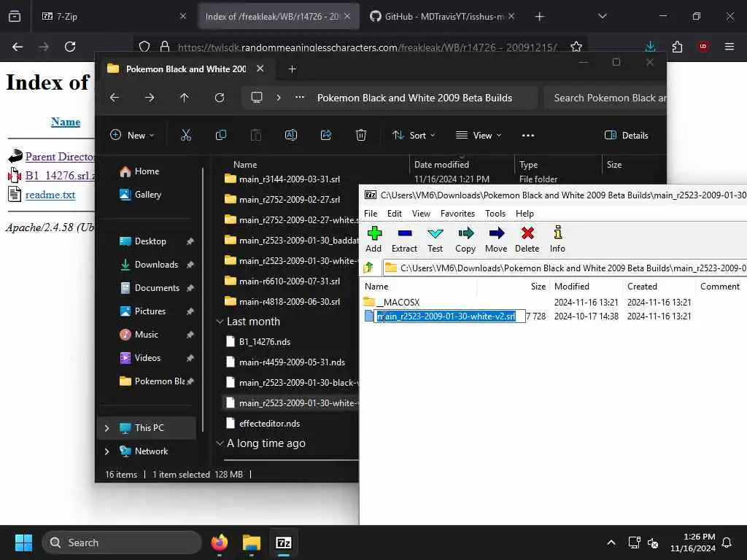Open the Parent Directory link
747x560 pixels.
click(x=60, y=157)
